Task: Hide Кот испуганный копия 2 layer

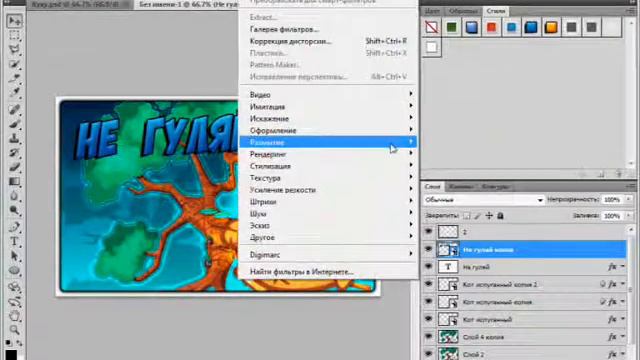Action: (x=429, y=284)
